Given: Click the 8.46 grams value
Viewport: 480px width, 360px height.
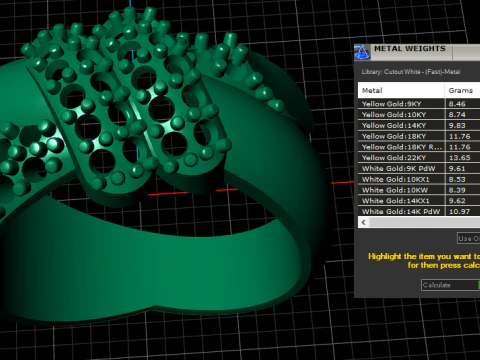Looking at the screenshot, I should [457, 104].
